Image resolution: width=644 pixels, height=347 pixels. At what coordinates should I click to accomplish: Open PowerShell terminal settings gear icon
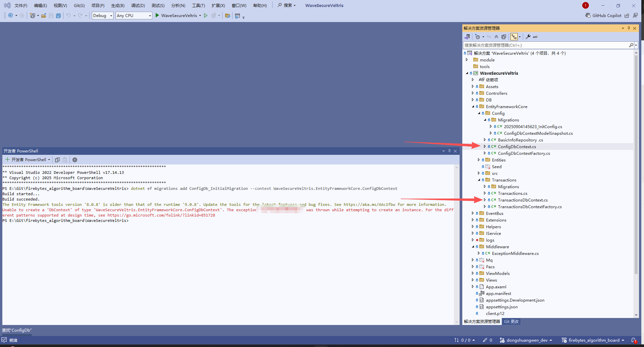click(75, 160)
